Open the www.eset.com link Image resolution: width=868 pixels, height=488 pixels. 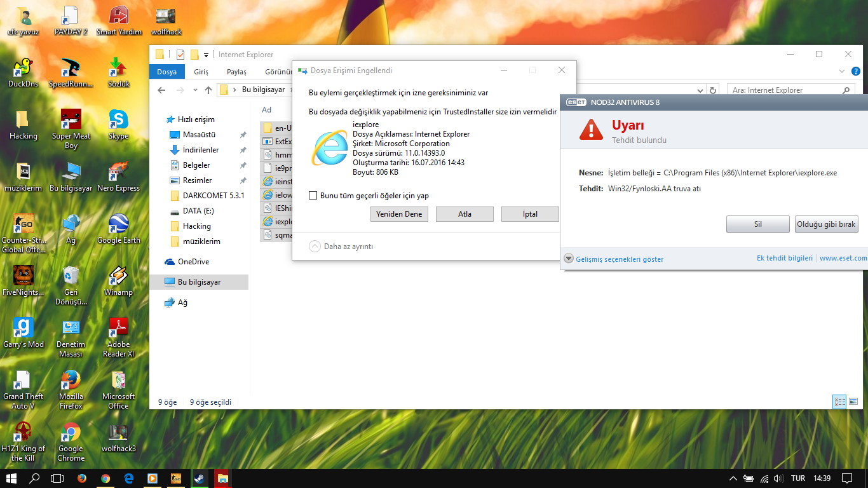pyautogui.click(x=843, y=258)
